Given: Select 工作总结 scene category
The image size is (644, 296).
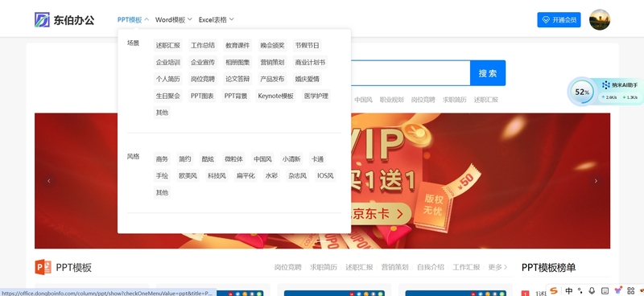Looking at the screenshot, I should point(203,46).
